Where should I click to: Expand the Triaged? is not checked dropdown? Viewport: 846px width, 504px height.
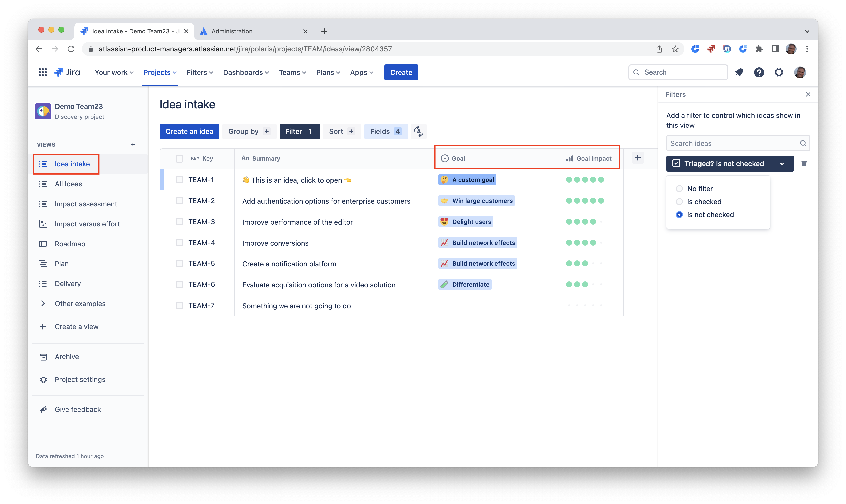782,163
